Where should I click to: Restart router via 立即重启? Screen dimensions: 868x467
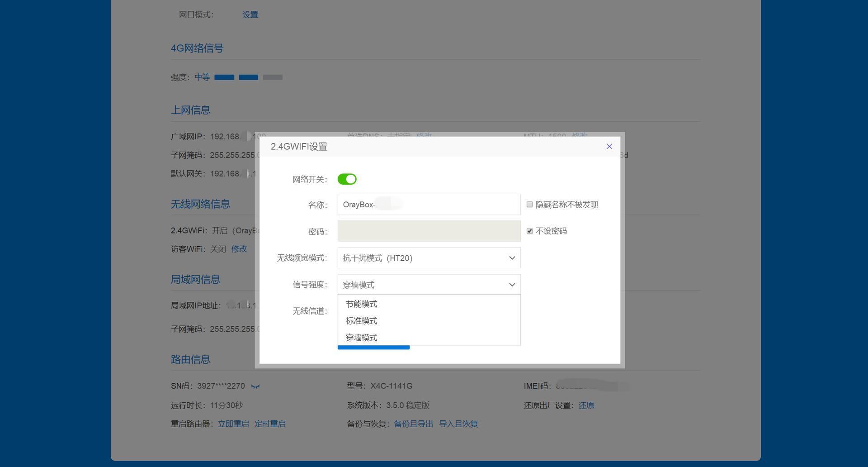[233, 424]
